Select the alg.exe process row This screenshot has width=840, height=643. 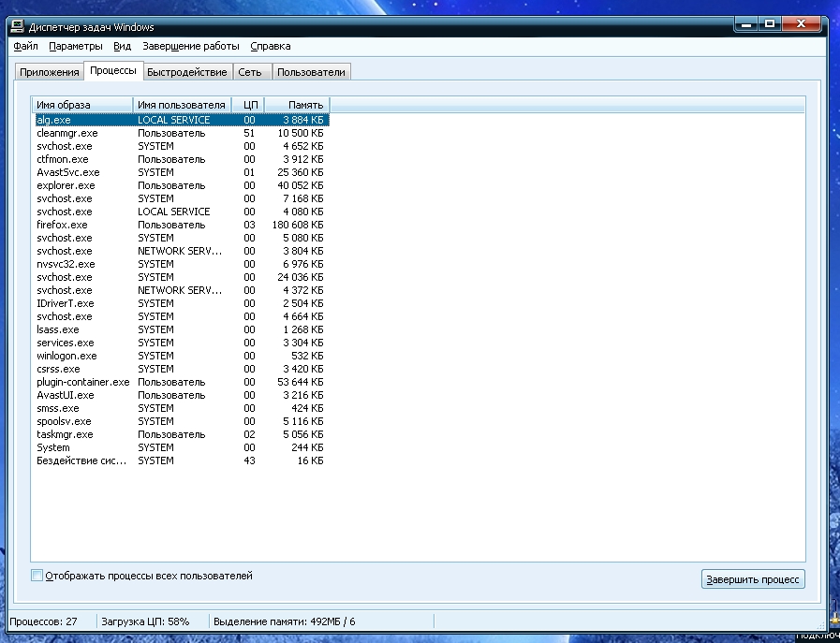point(183,120)
